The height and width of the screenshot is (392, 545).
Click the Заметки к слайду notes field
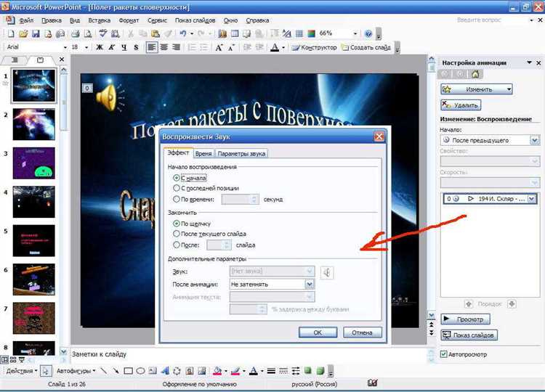(249, 354)
